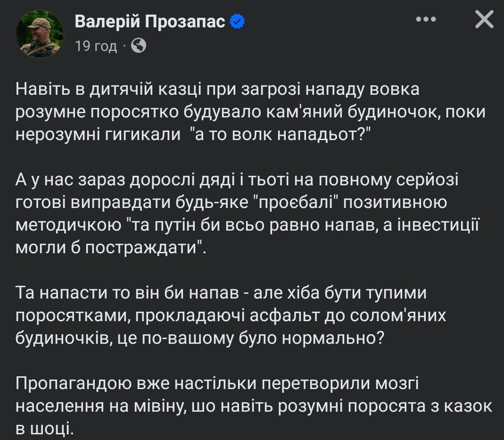Click the globe public-audience icon
The image size is (504, 440).
coord(138,46)
